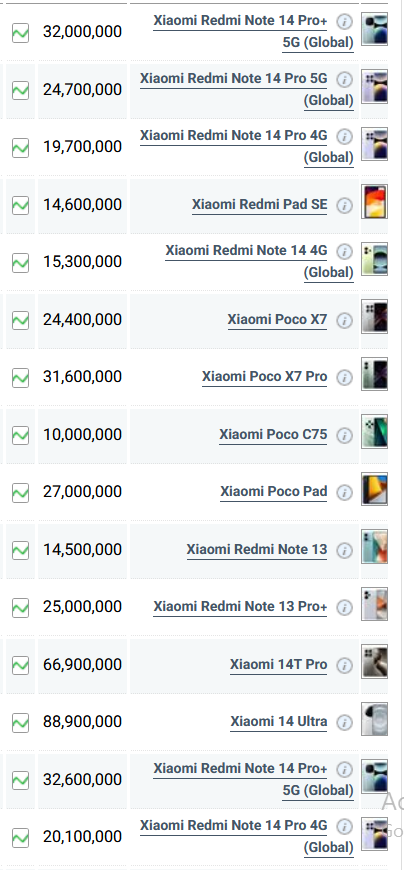The image size is (404, 870).
Task: Open info icon beside Xiaomi Redmi Pad SE
Action: [345, 206]
